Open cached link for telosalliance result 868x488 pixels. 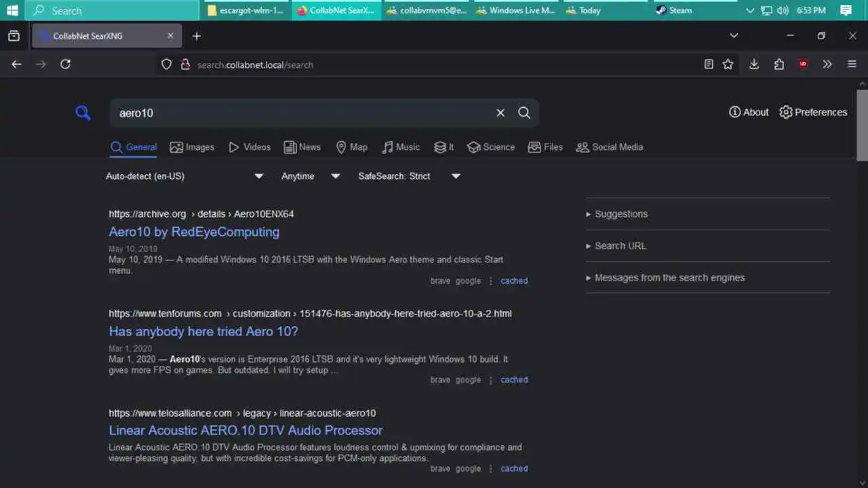point(514,468)
